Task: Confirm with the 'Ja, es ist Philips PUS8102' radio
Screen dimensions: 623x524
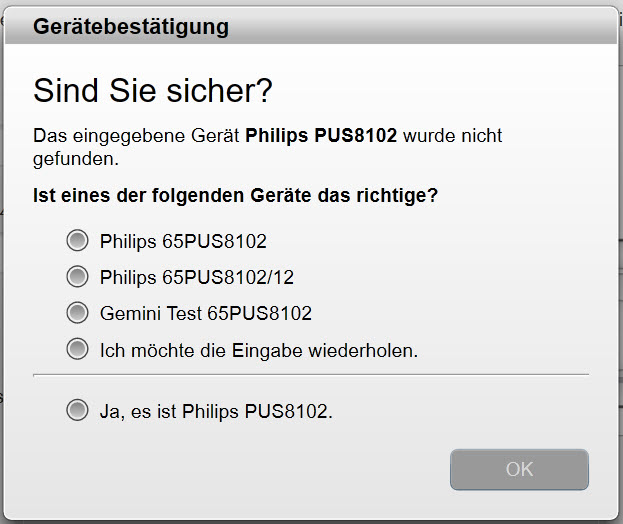Action: tap(77, 410)
